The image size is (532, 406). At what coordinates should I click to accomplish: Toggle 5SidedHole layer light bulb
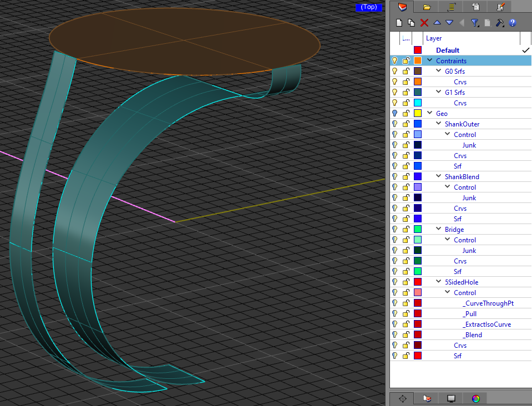(395, 282)
